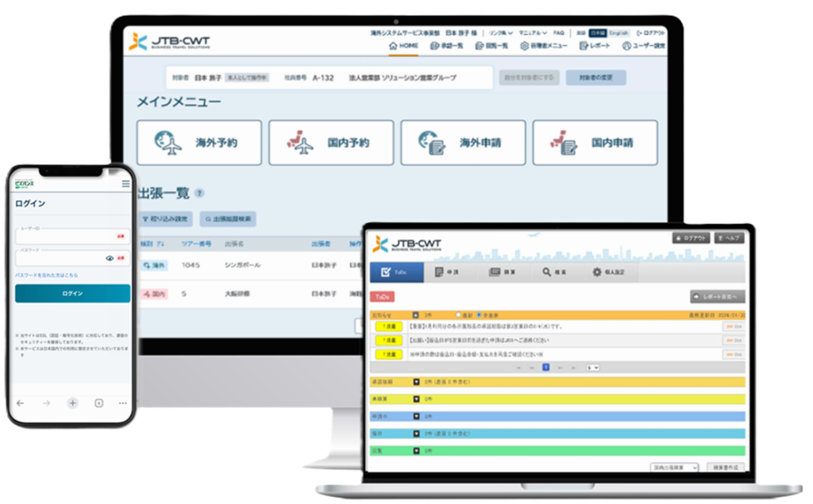Screen dimensions: 813x504
Task: Select second radio button in お知らせ bar
Action: tap(479, 315)
